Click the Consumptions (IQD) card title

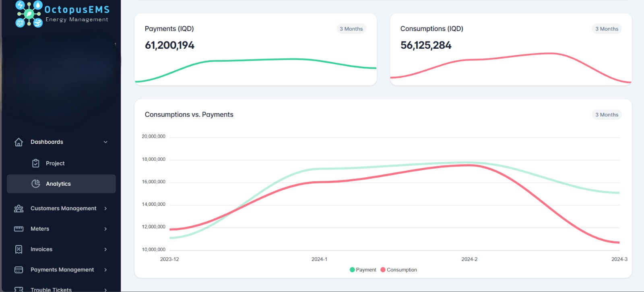pyautogui.click(x=431, y=29)
